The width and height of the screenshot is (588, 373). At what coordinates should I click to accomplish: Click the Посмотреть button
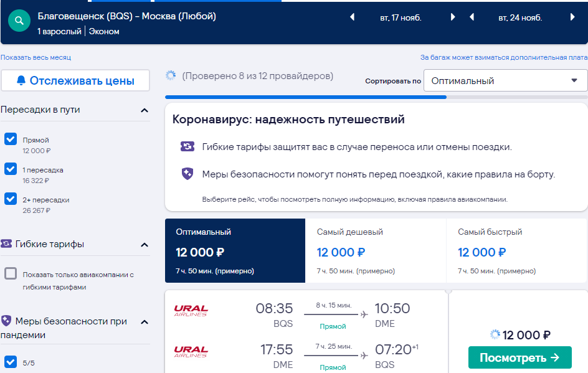(519, 357)
